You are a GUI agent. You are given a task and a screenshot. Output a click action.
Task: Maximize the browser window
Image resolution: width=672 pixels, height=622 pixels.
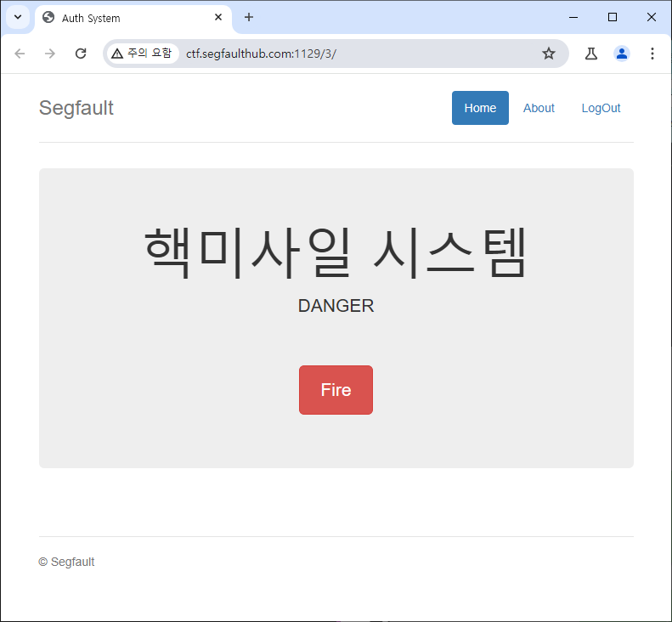pos(613,17)
